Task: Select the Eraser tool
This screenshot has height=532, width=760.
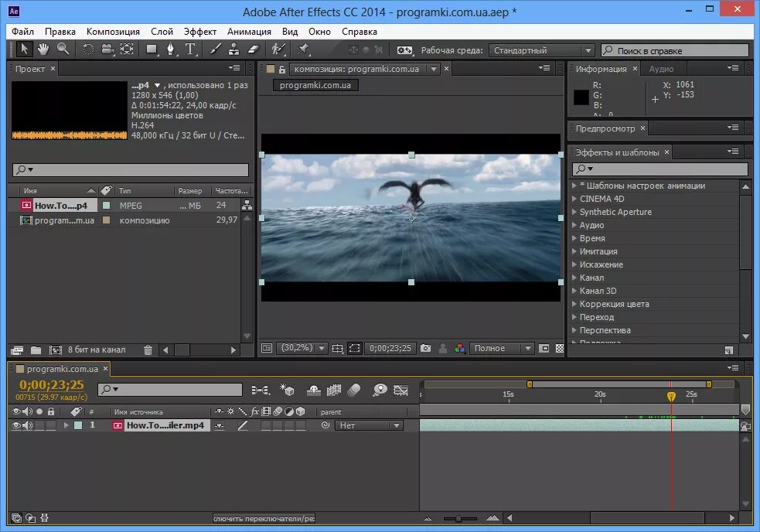Action: (254, 49)
